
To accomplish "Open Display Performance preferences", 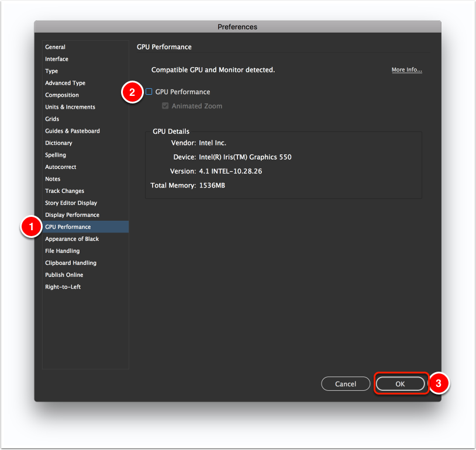I will tap(73, 215).
